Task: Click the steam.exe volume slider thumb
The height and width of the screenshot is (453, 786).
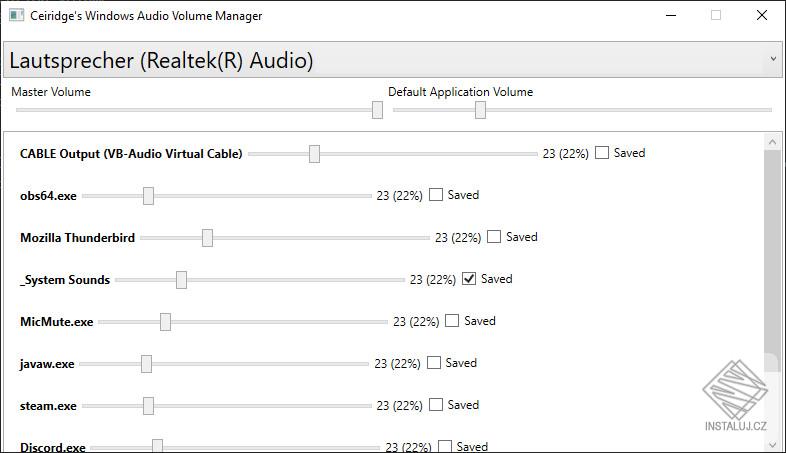Action: point(148,405)
